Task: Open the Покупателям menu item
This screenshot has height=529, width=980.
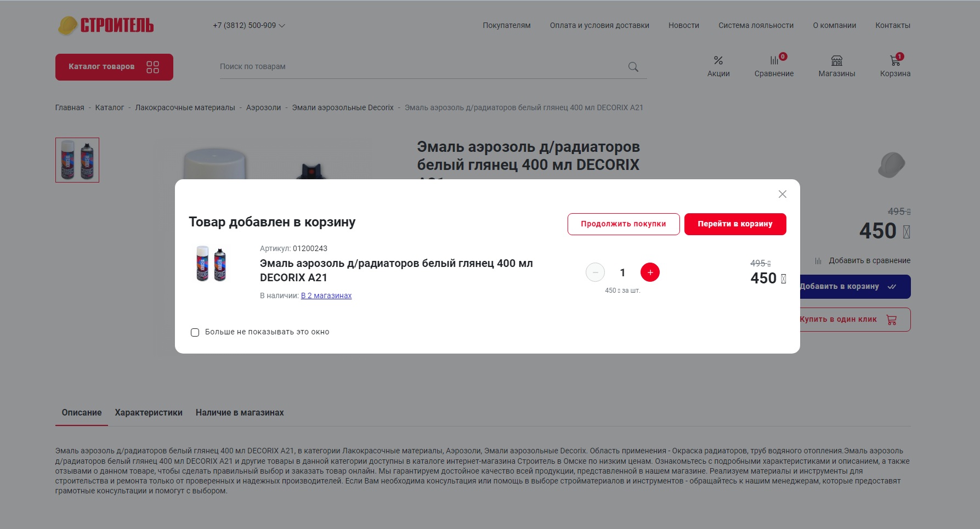Action: tap(506, 25)
